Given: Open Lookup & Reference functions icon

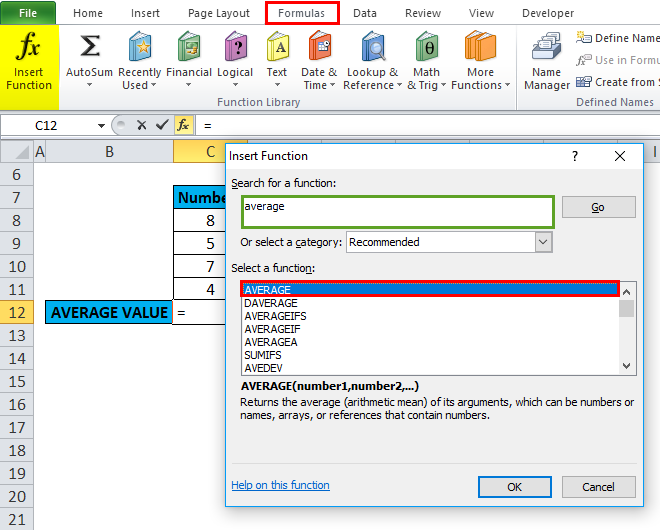Looking at the screenshot, I should click(x=373, y=46).
